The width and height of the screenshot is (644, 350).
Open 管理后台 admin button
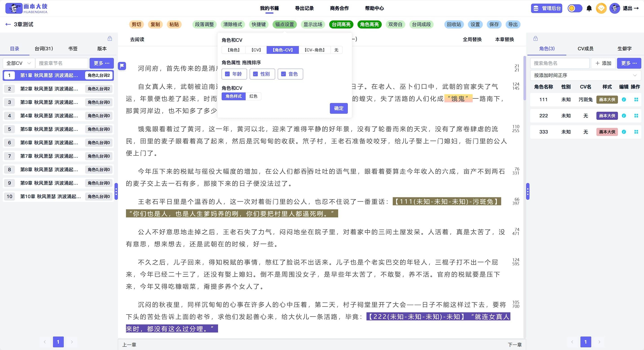pyautogui.click(x=547, y=8)
